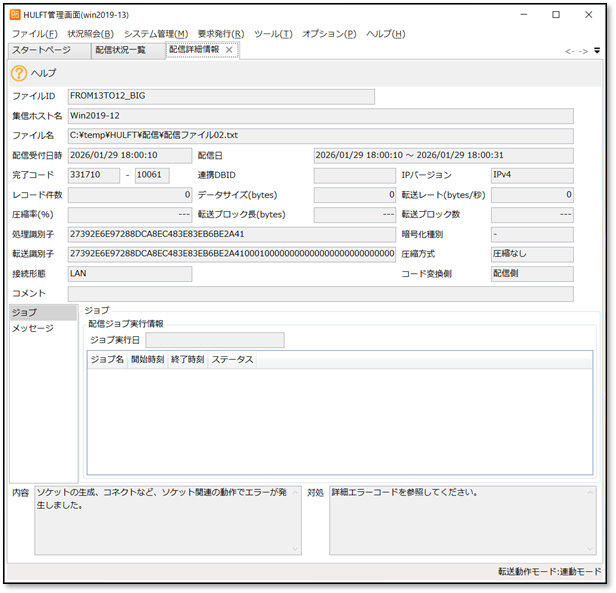The height and width of the screenshot is (593, 616).
Task: Click the down arrow of 内容 text scrollbar
Action: coord(295,548)
